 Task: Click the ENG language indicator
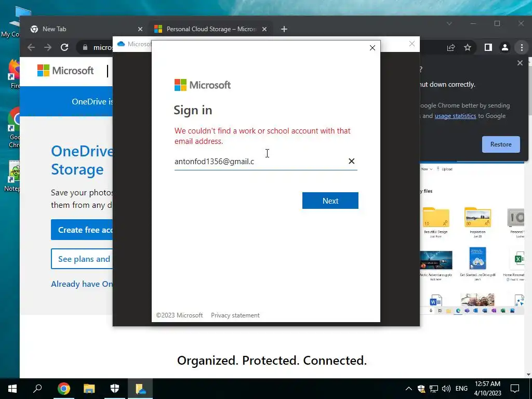pyautogui.click(x=461, y=389)
